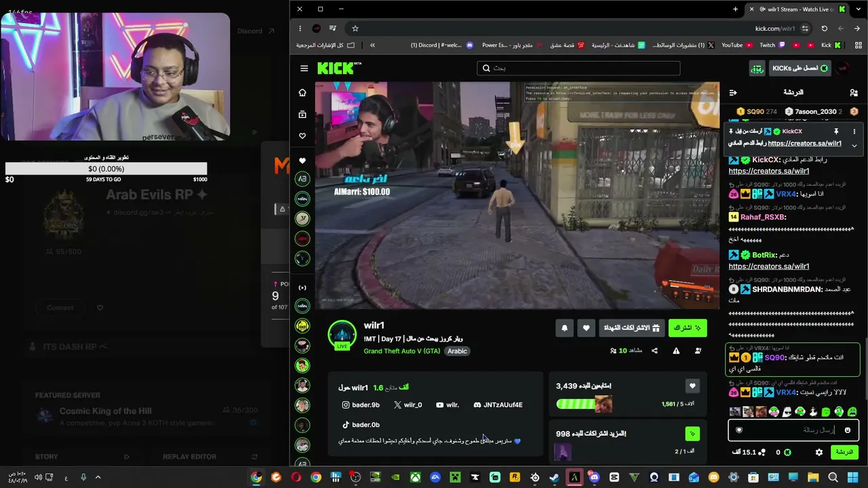Click the stream video player
The image size is (868, 488).
click(517, 196)
